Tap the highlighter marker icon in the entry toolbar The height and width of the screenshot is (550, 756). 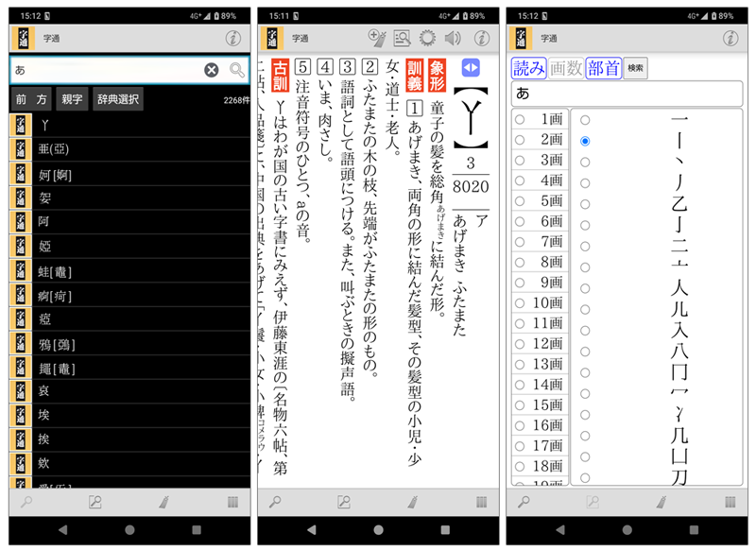pyautogui.click(x=377, y=39)
